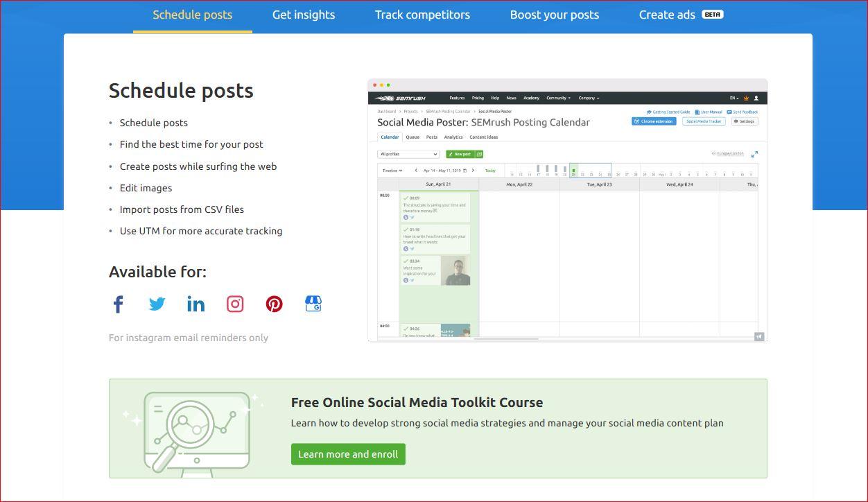Open the Getting Started Guide link in the preview

point(668,112)
